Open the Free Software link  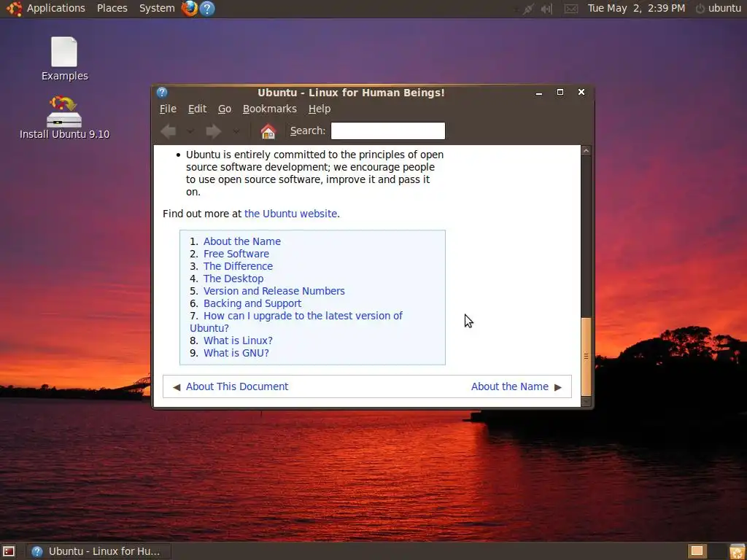pyautogui.click(x=236, y=254)
